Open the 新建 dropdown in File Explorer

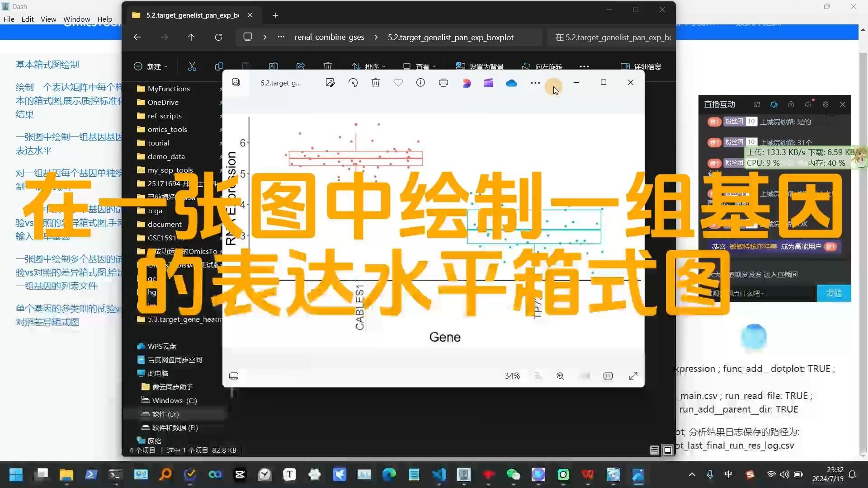pyautogui.click(x=151, y=66)
